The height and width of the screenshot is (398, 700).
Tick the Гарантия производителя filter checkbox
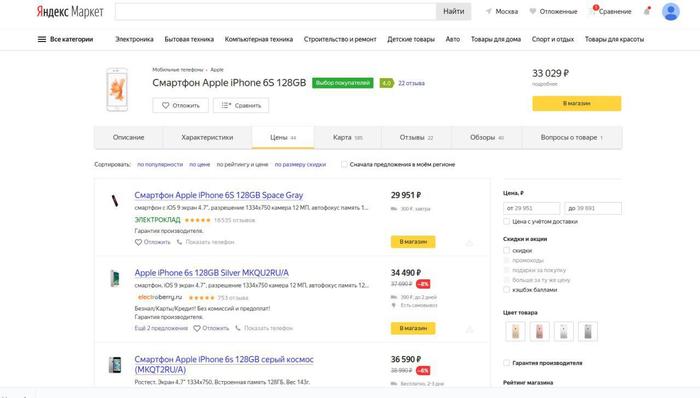tap(506, 363)
